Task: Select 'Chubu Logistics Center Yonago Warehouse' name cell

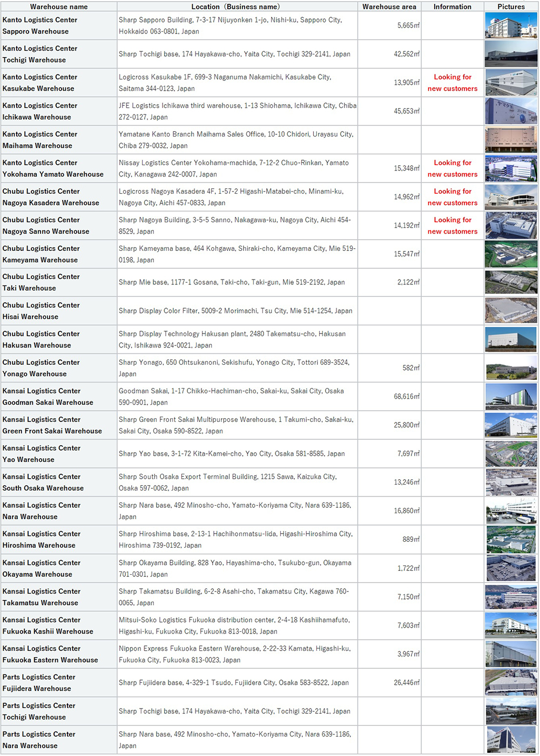Action: click(x=59, y=368)
